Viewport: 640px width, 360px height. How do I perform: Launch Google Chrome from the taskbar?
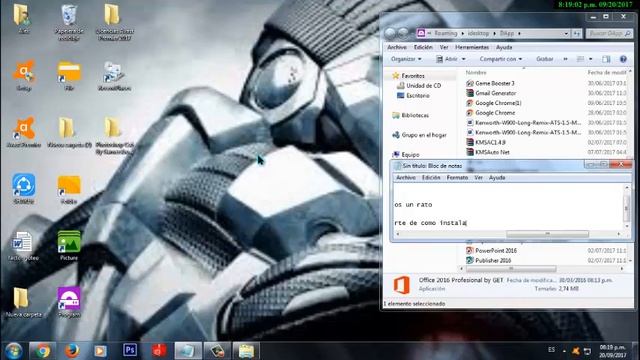(x=42, y=351)
